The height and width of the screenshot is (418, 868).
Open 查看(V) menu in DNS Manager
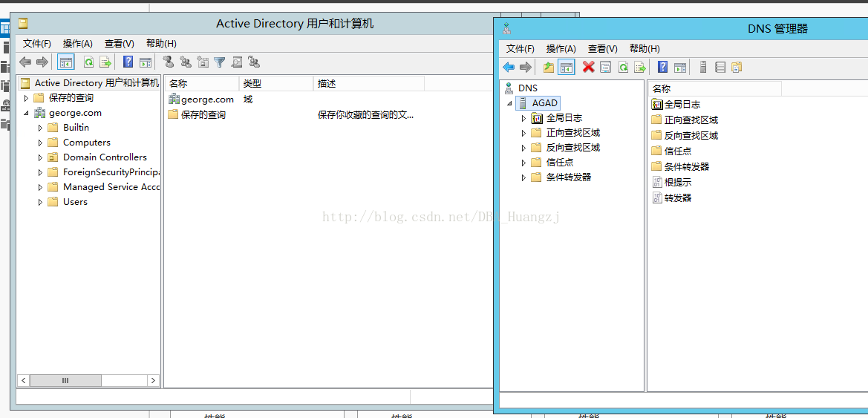pos(603,49)
